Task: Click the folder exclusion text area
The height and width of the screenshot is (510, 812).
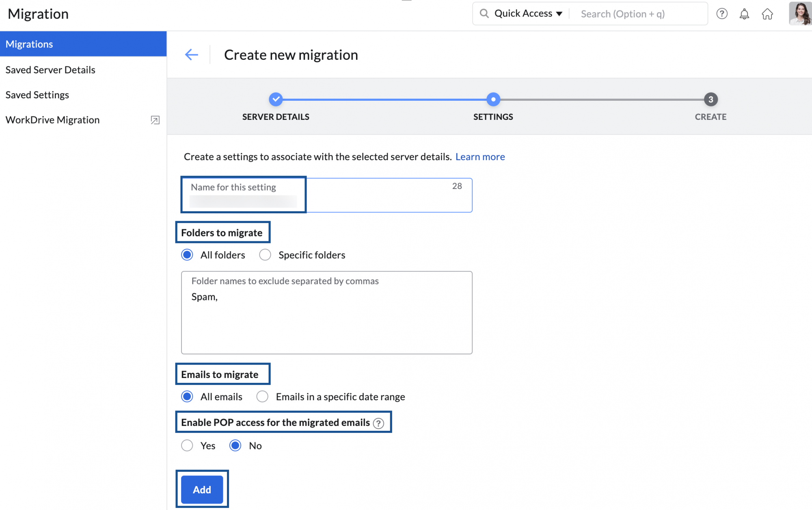Action: [x=327, y=312]
